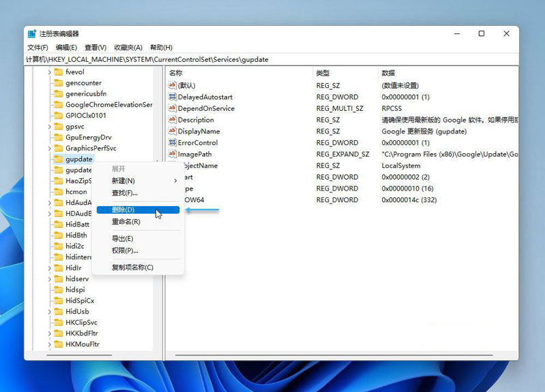
Task: Open the 编辑(E) menu in menu bar
Action: (x=66, y=48)
